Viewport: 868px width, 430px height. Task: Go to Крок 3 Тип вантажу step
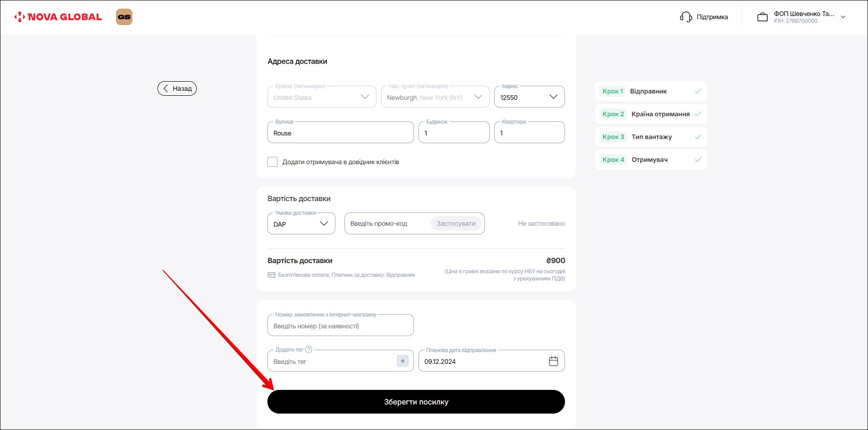click(650, 137)
